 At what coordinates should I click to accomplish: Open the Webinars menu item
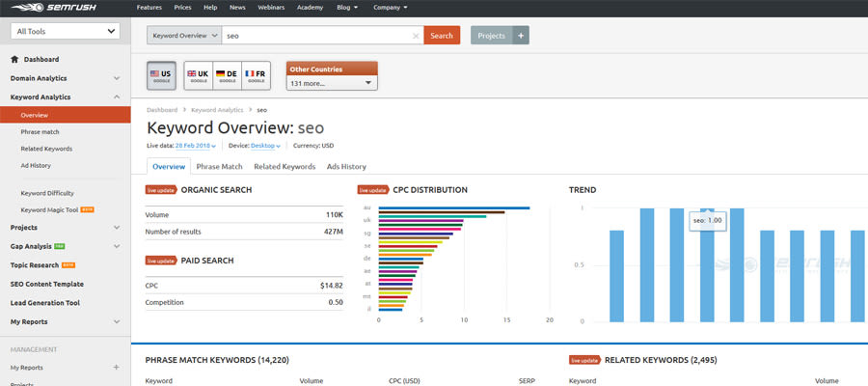[271, 8]
